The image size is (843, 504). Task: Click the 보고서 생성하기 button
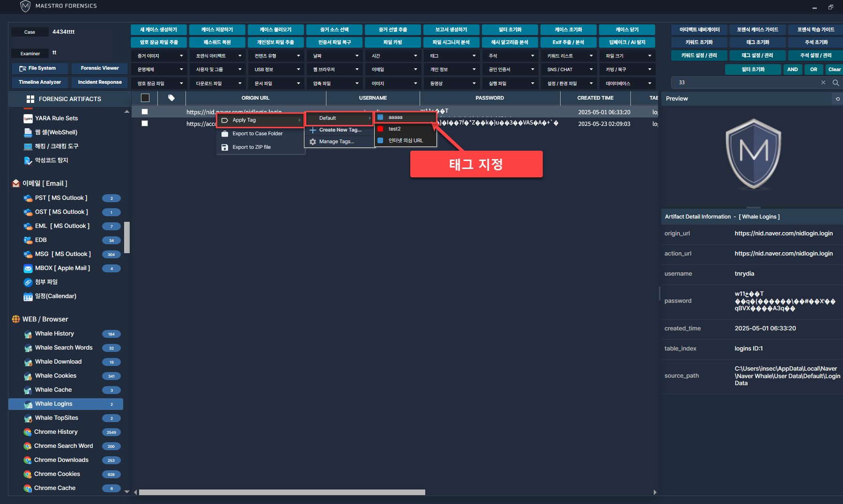click(x=451, y=30)
